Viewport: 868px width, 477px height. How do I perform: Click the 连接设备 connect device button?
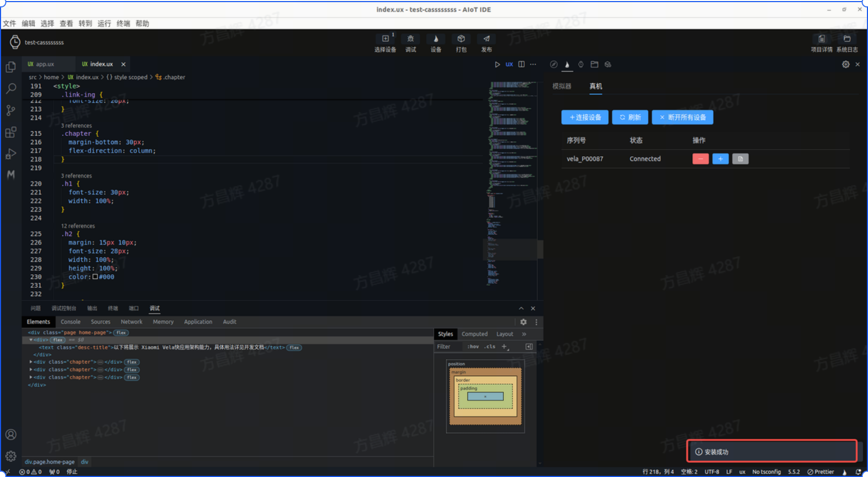(585, 117)
